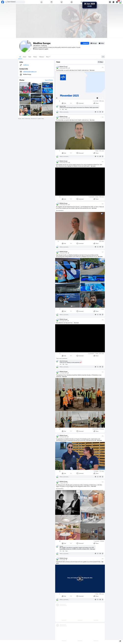Viewport: 123px width, 644px height.
Task: Open settings gear on Movember 2025 video
Action: (x=97, y=98)
